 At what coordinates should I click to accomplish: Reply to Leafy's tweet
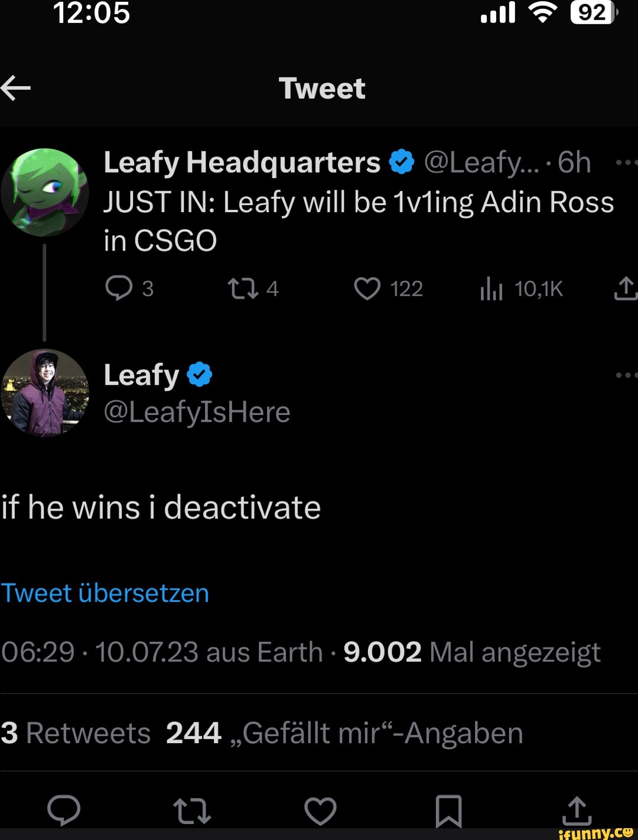[64, 810]
